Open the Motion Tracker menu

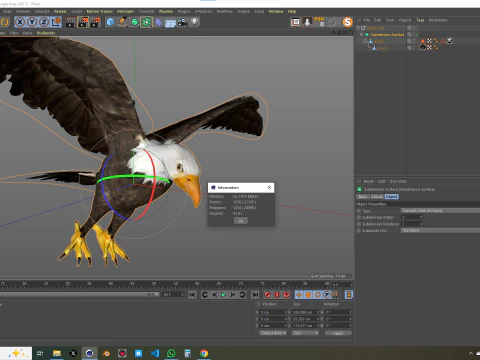(x=99, y=11)
